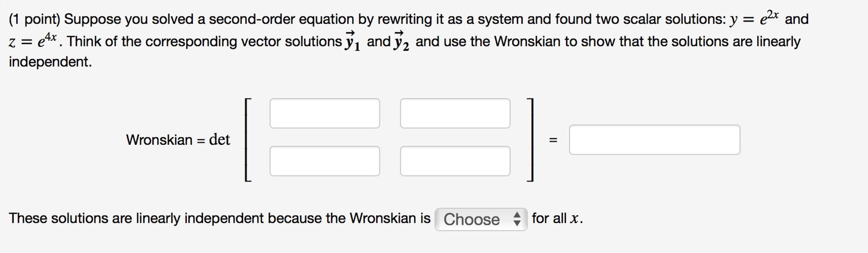Click the determinant result field after equals sign
Image resolution: width=868 pixels, height=253 pixels.
pos(655,140)
